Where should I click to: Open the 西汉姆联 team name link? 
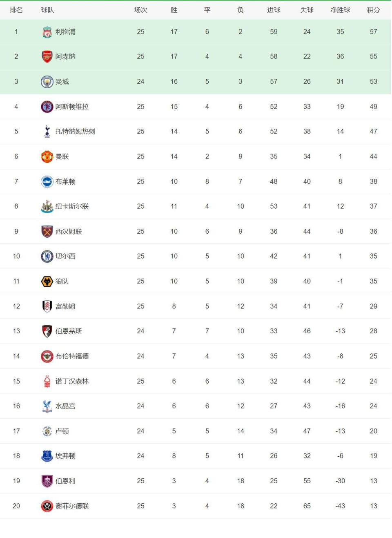[69, 232]
